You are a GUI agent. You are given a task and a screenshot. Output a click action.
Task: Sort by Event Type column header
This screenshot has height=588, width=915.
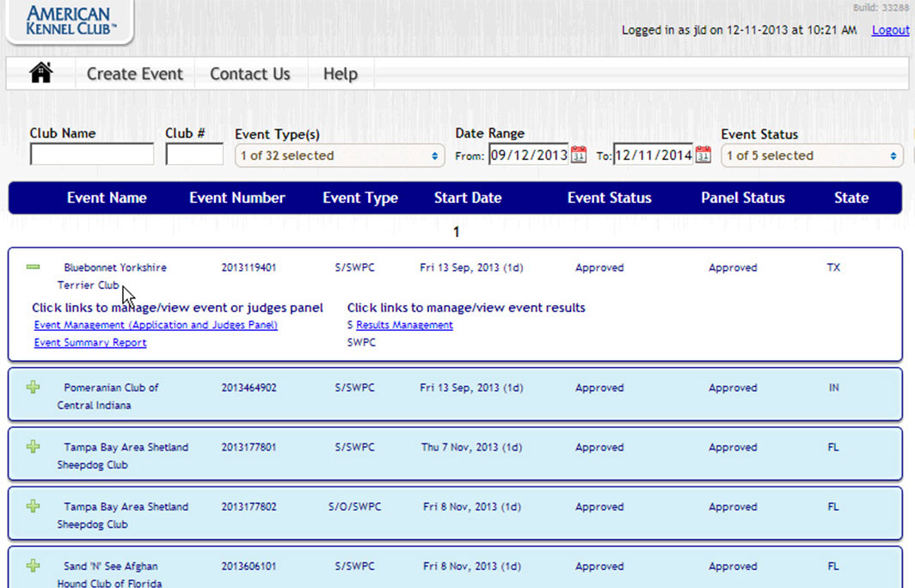(x=360, y=198)
